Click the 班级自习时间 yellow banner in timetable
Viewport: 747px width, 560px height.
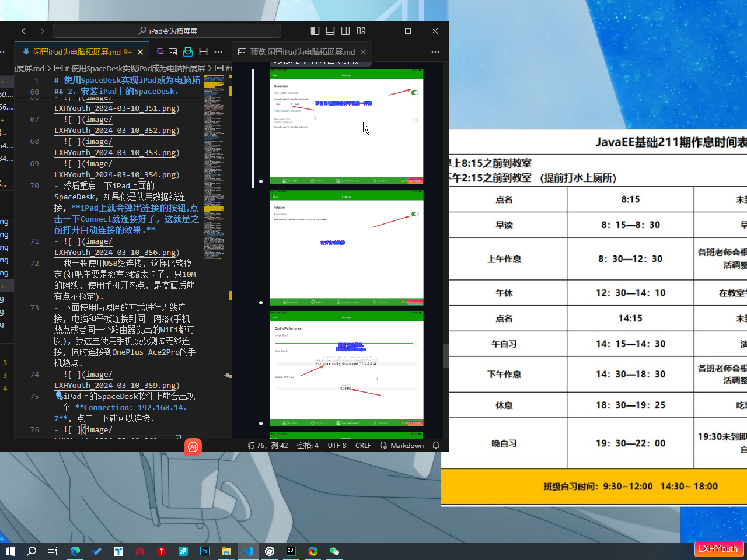[x=594, y=487]
